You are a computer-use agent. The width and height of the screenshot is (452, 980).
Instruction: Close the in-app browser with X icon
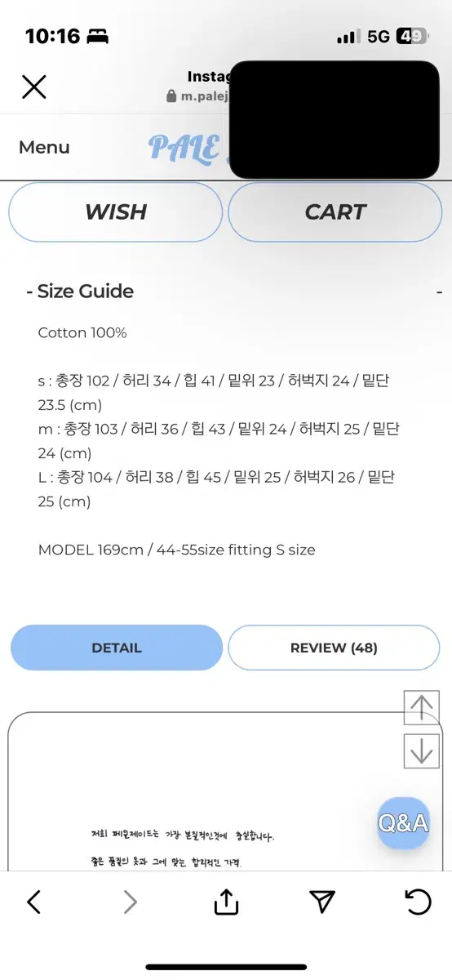click(x=33, y=87)
